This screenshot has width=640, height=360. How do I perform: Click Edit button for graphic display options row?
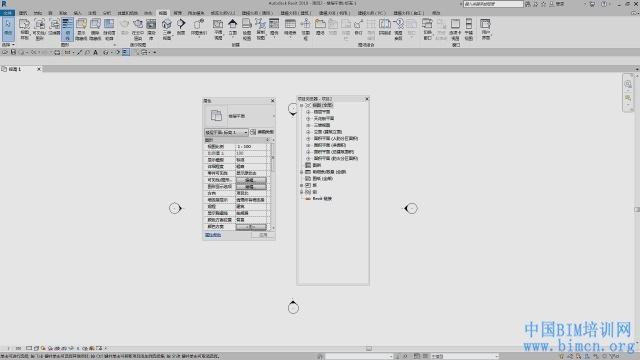(x=251, y=187)
